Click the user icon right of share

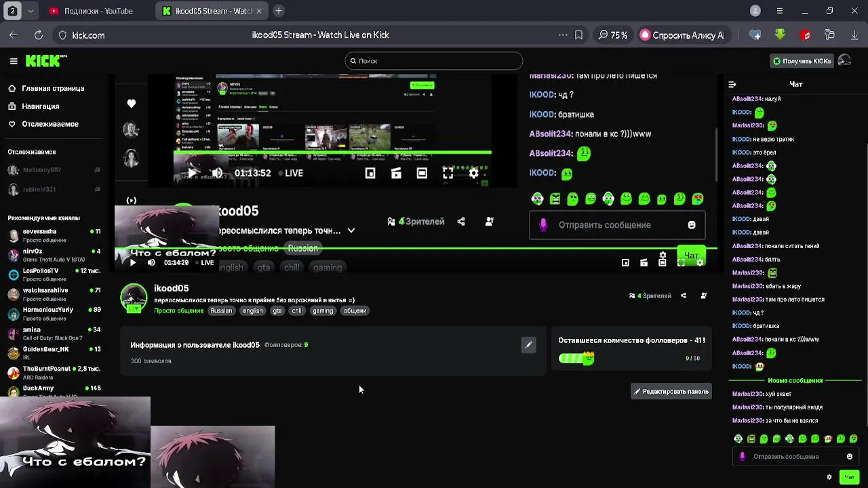(x=703, y=296)
